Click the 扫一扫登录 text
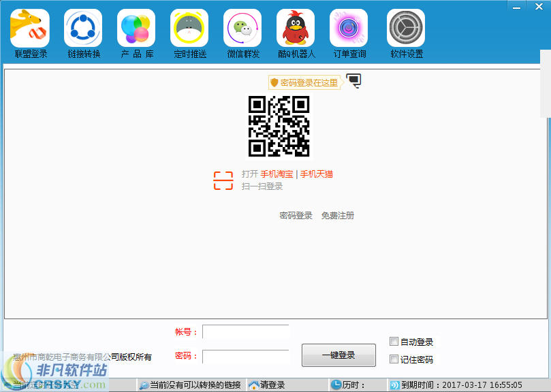Viewport: 551px width, 392px height. 262,186
